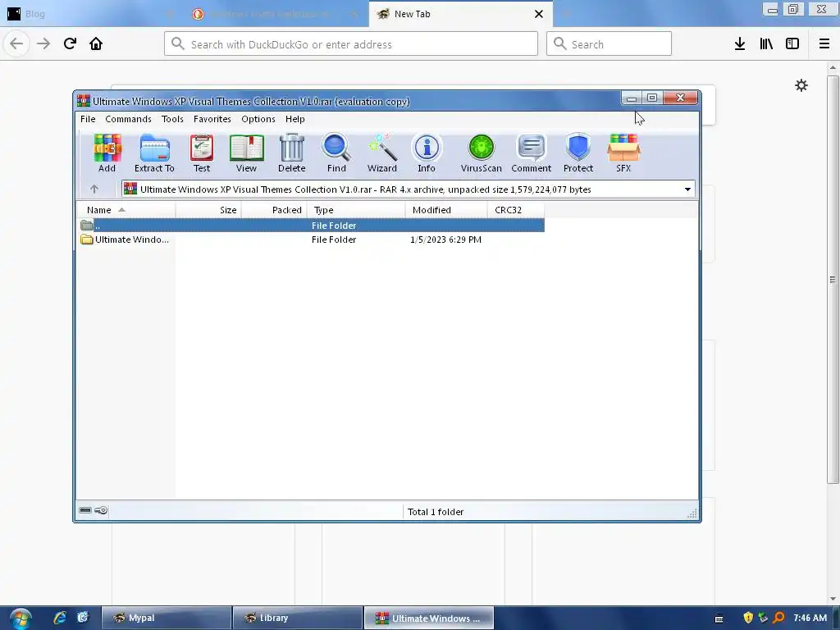Open the Options menu
840x630 pixels.
[258, 119]
